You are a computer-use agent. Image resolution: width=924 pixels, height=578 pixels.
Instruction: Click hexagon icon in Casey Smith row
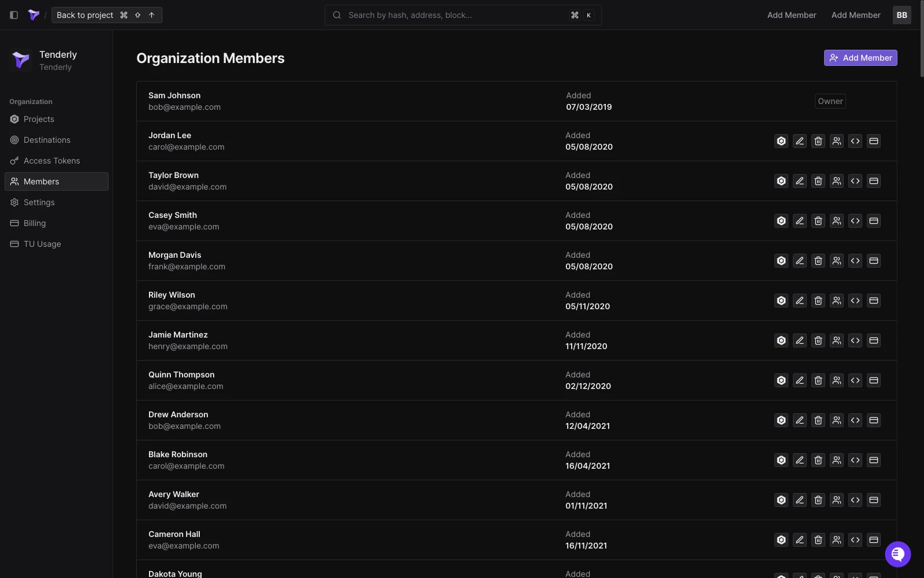coord(781,221)
